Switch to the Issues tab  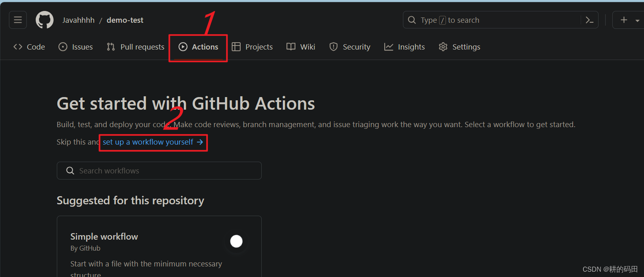(76, 47)
